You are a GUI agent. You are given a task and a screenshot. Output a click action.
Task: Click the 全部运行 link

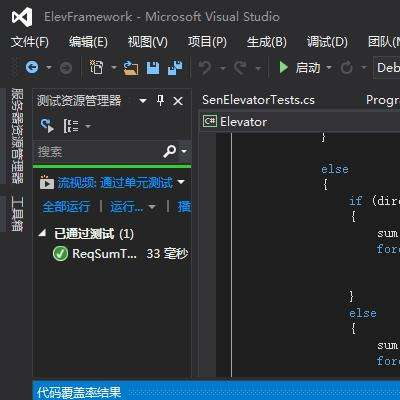coord(66,207)
